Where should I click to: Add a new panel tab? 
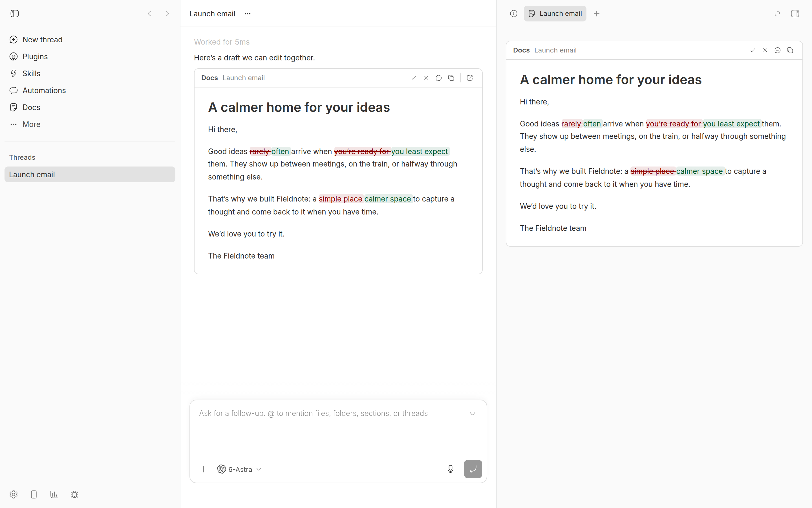[597, 14]
